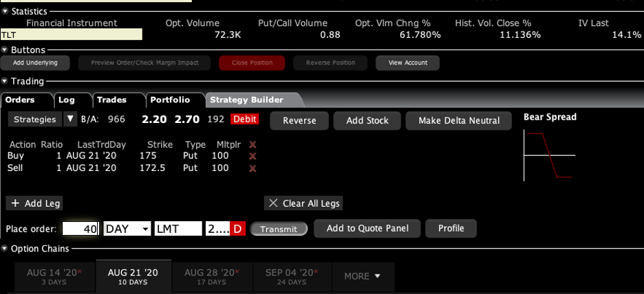
Task: Click Add Leg button
Action: tap(34, 203)
